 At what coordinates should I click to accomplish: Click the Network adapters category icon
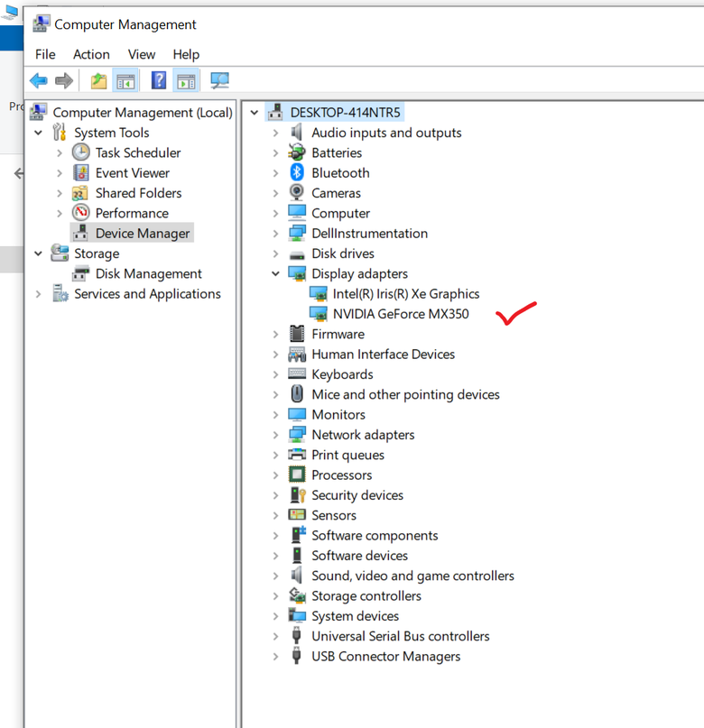[297, 435]
